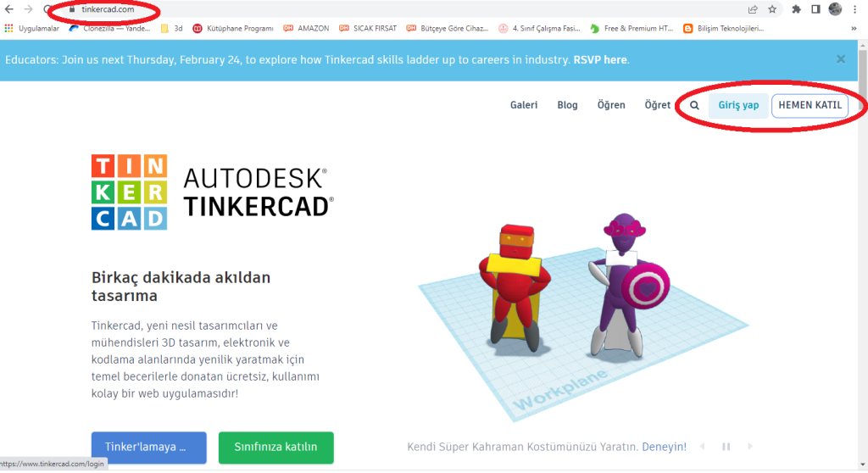Click the RSVP here link in banner

(600, 60)
